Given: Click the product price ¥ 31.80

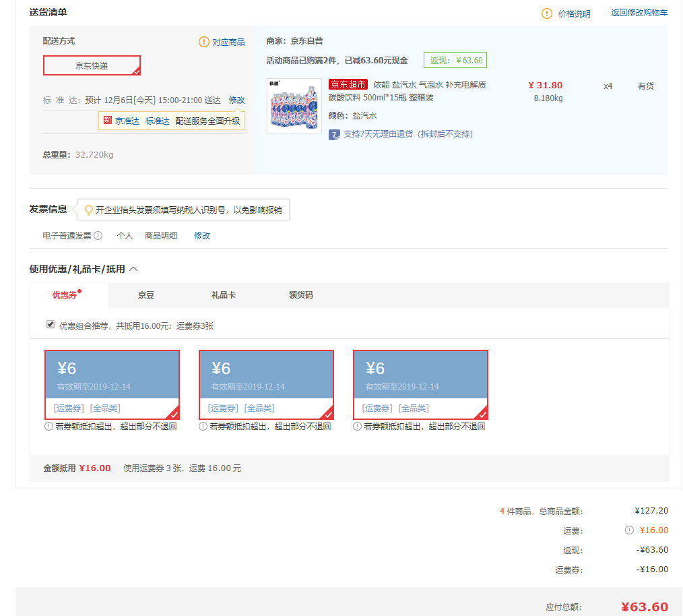Looking at the screenshot, I should pos(545,86).
